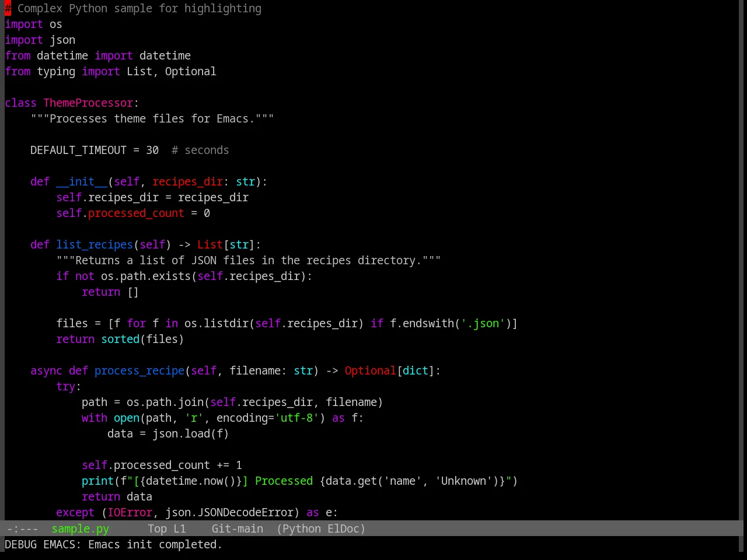Click the 'print' function call
The image size is (747, 560).
pyautogui.click(x=97, y=481)
